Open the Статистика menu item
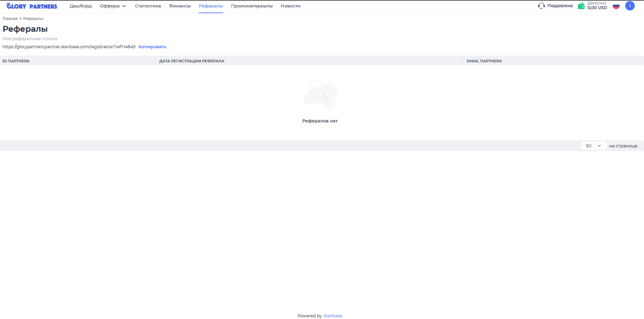Screen dimensions: 644x319 pyautogui.click(x=148, y=6)
